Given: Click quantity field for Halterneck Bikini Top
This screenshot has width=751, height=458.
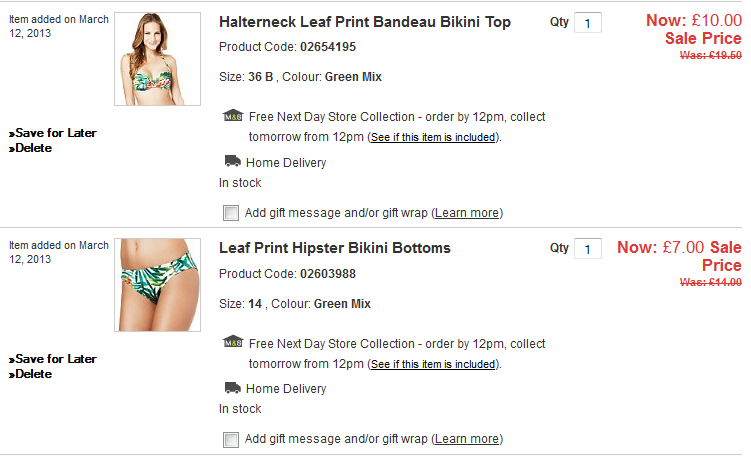Looking at the screenshot, I should [587, 22].
